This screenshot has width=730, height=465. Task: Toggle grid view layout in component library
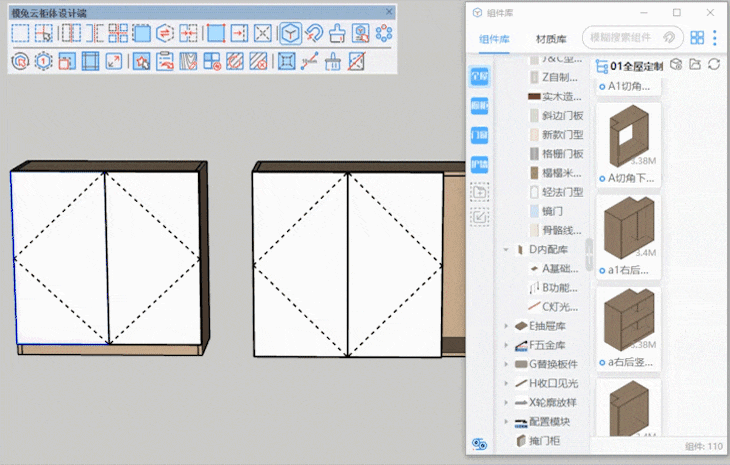pos(697,38)
